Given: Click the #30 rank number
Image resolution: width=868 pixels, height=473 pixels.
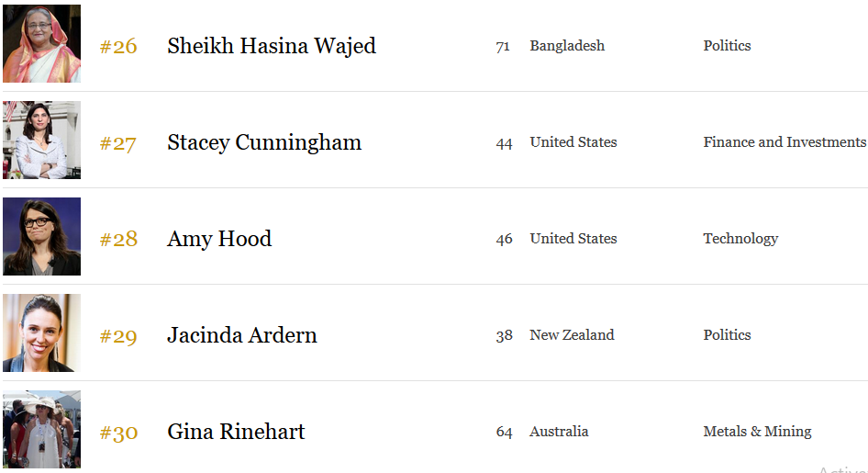Looking at the screenshot, I should (x=118, y=432).
